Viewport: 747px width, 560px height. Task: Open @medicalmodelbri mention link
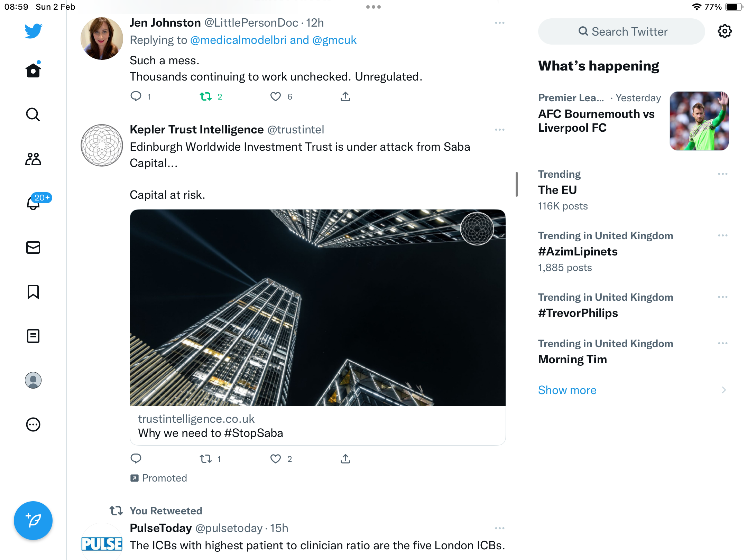(238, 40)
